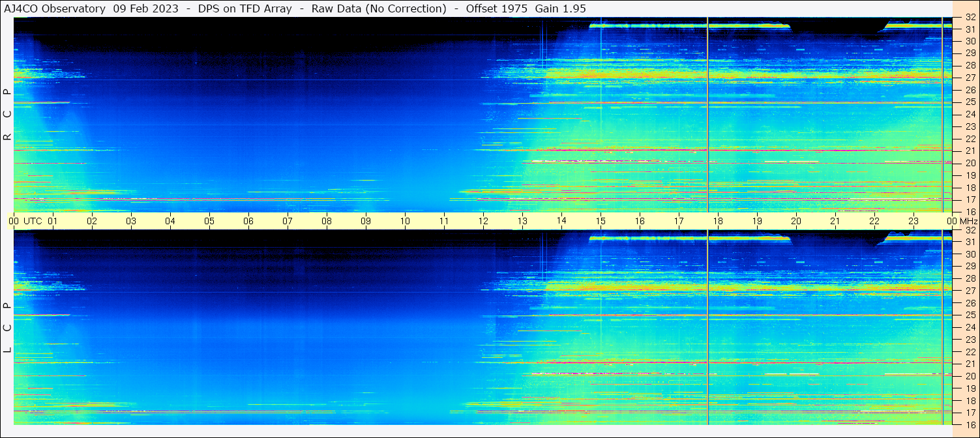This screenshot has width=980, height=438.
Task: Click the "AJ4CO Observatory" title text
Action: click(55, 8)
